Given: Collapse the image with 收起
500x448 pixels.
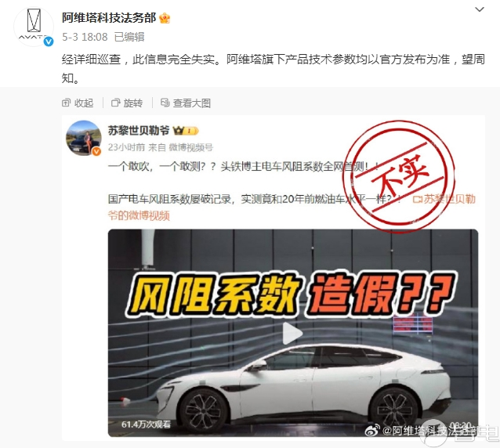Looking at the screenshot, I should click(78, 103).
